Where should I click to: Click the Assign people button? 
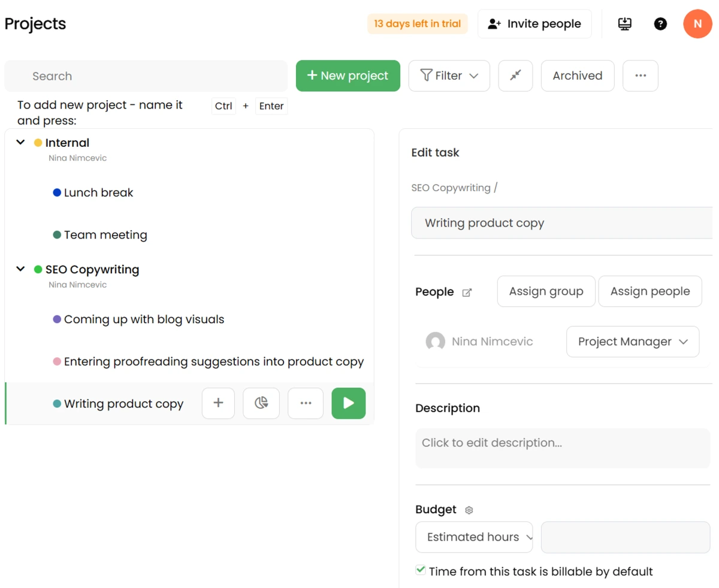650,291
